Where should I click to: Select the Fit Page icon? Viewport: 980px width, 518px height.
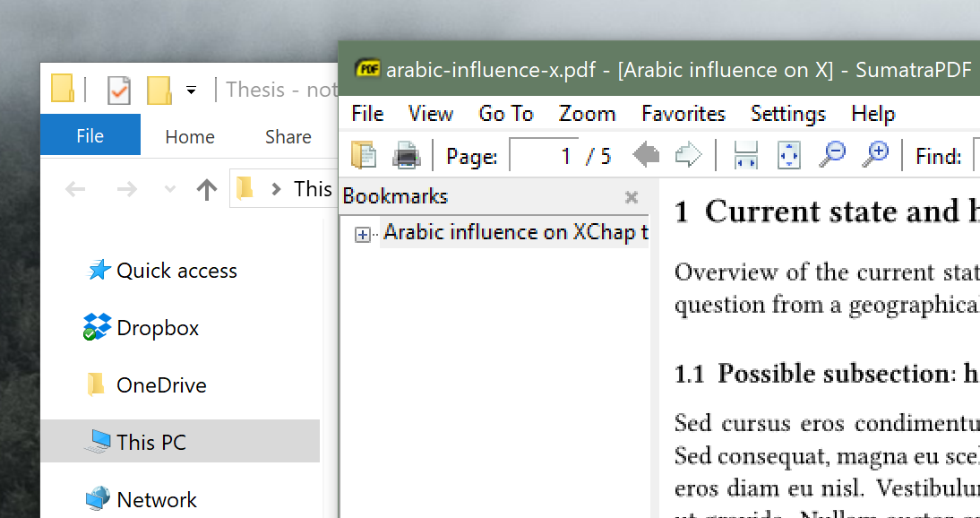click(x=788, y=154)
